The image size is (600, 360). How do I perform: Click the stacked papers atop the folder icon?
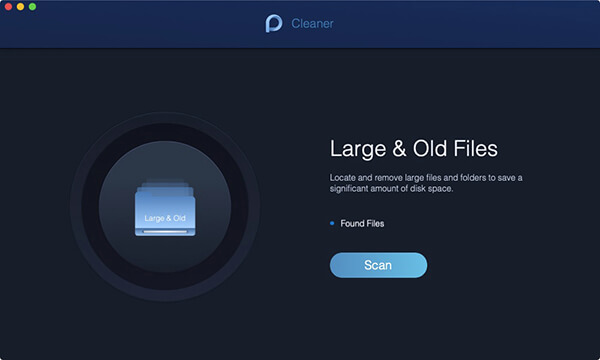coord(165,185)
